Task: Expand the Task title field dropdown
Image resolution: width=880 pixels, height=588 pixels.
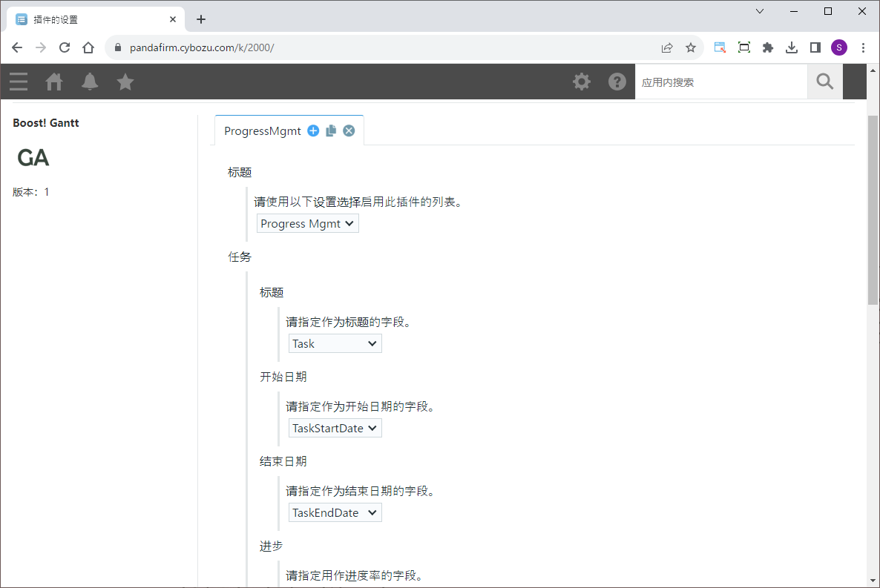Action: coord(335,343)
